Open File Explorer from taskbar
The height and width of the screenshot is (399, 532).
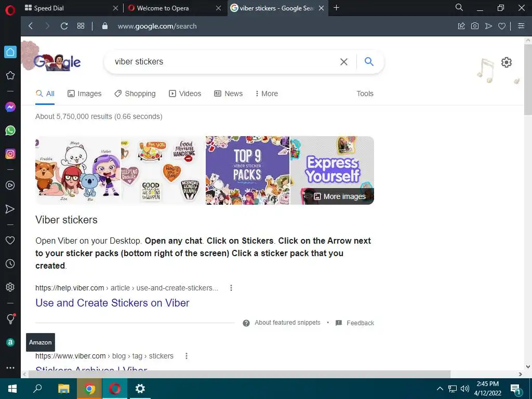click(63, 389)
